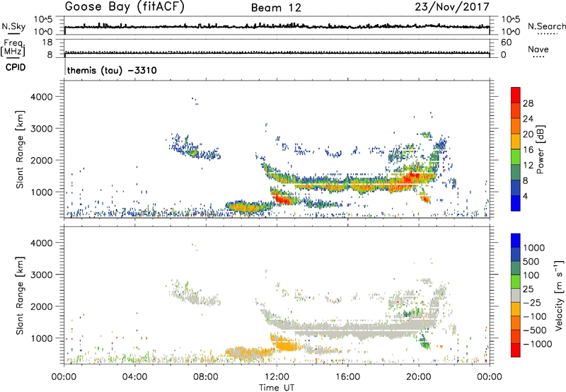Pick the gray segment of velocity colorbar
Screen dimensions: 566x392
click(516, 295)
